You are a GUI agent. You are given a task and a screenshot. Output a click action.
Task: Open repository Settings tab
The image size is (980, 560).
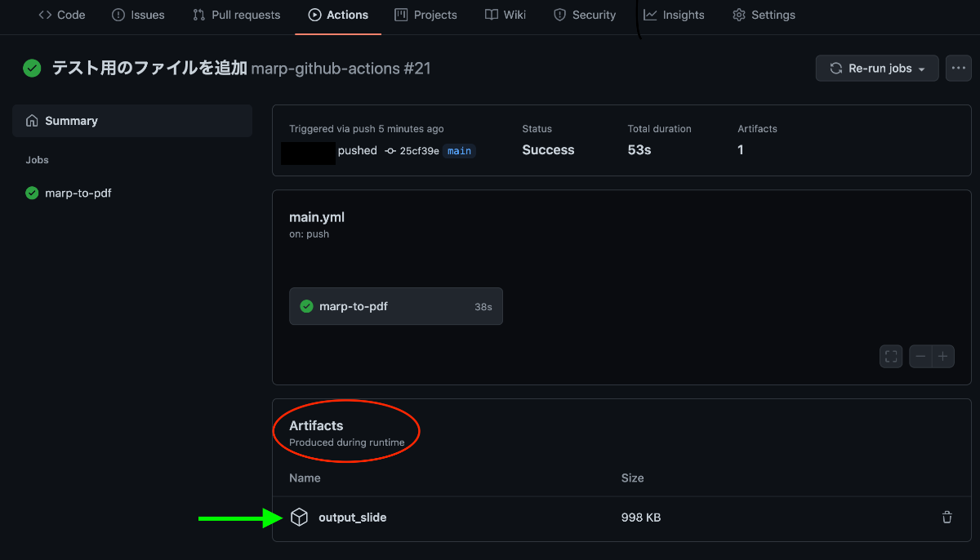pyautogui.click(x=764, y=15)
